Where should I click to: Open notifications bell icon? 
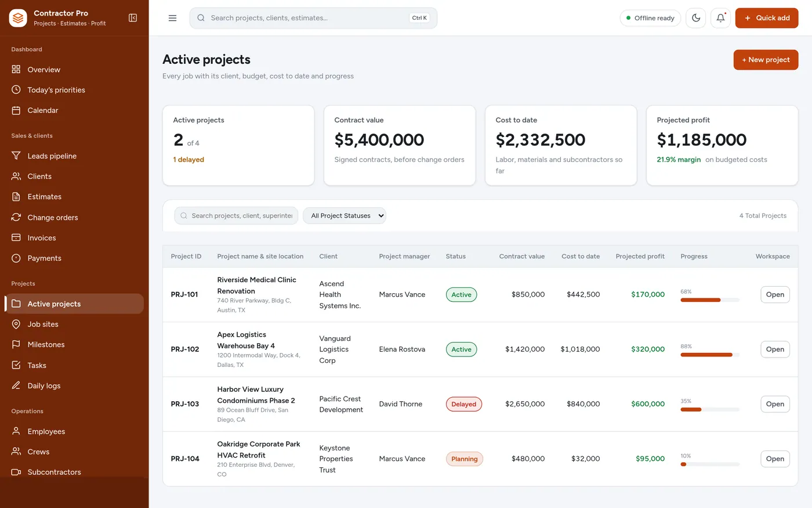720,18
